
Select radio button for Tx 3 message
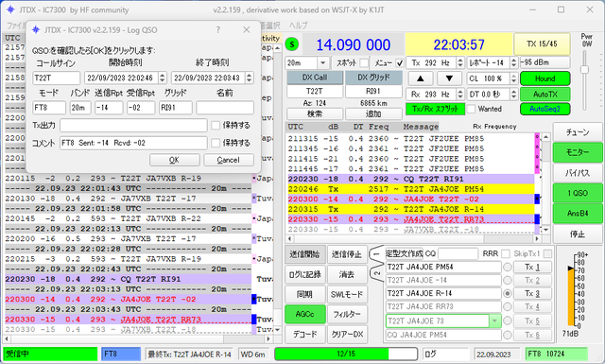coord(508,293)
